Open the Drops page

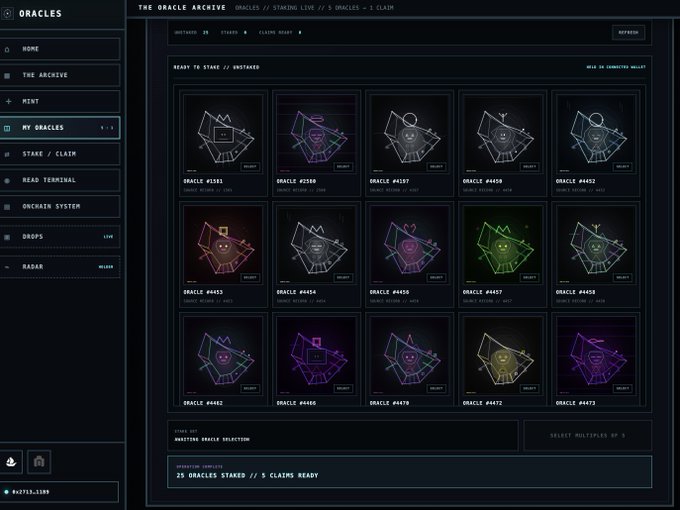[x=60, y=237]
